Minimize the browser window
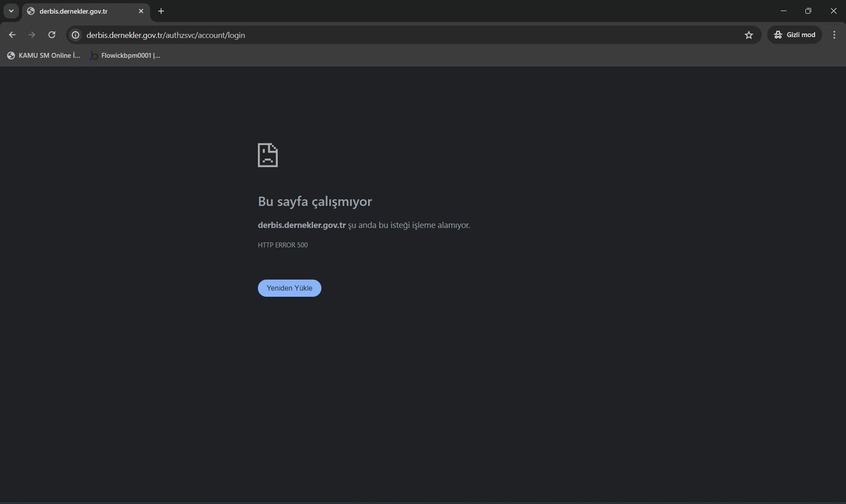This screenshot has height=504, width=846. [783, 11]
